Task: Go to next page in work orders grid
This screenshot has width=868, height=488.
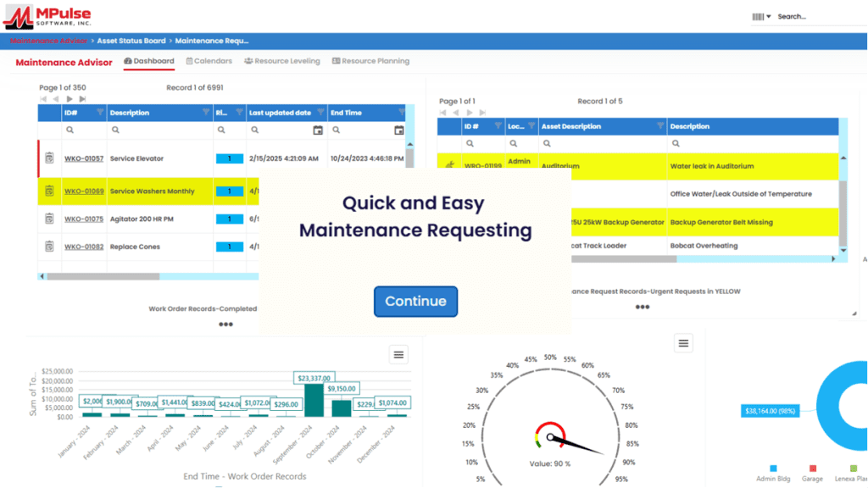Action: tap(70, 99)
